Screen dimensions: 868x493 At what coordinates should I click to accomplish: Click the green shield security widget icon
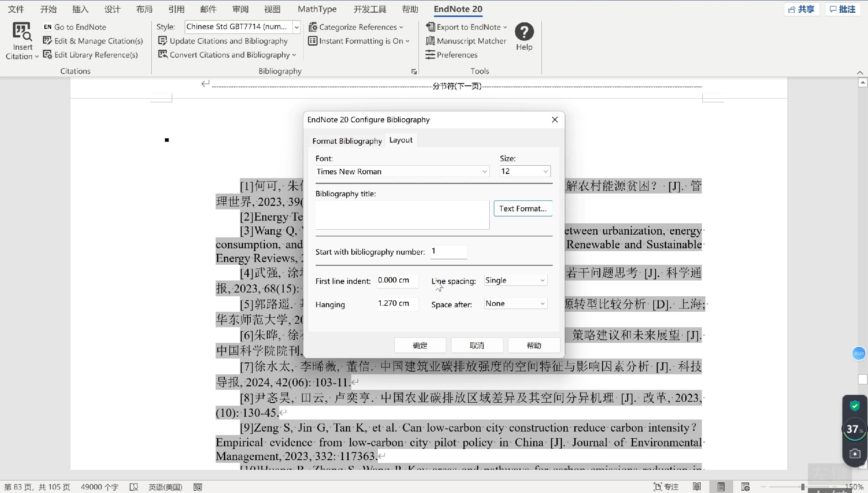(x=855, y=406)
